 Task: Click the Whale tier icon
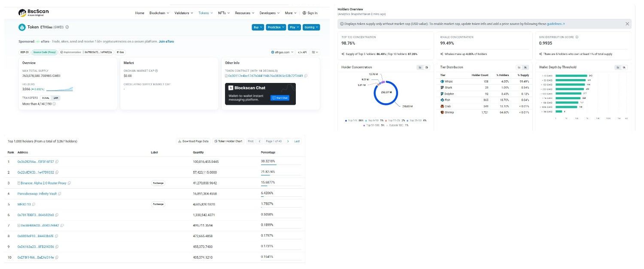442,81
